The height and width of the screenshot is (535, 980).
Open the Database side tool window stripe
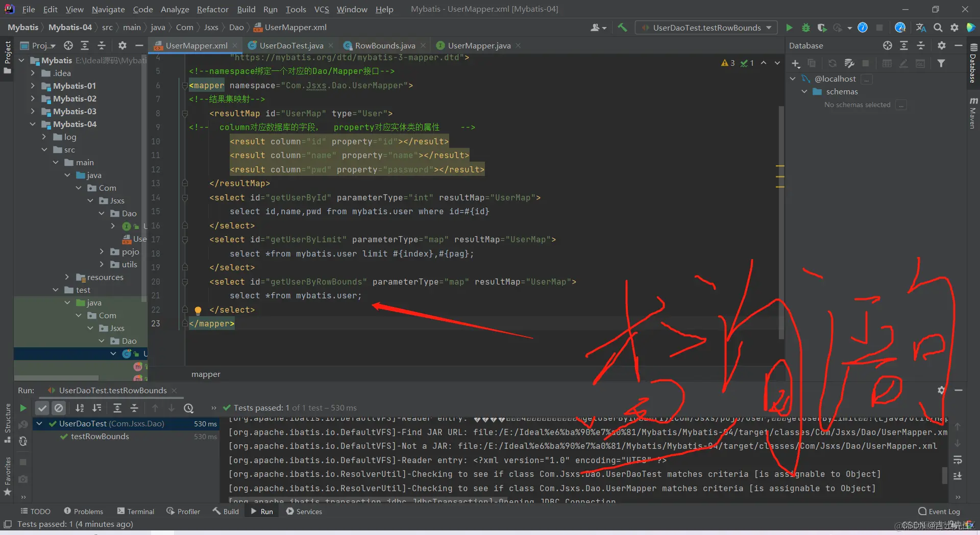pyautogui.click(x=973, y=64)
